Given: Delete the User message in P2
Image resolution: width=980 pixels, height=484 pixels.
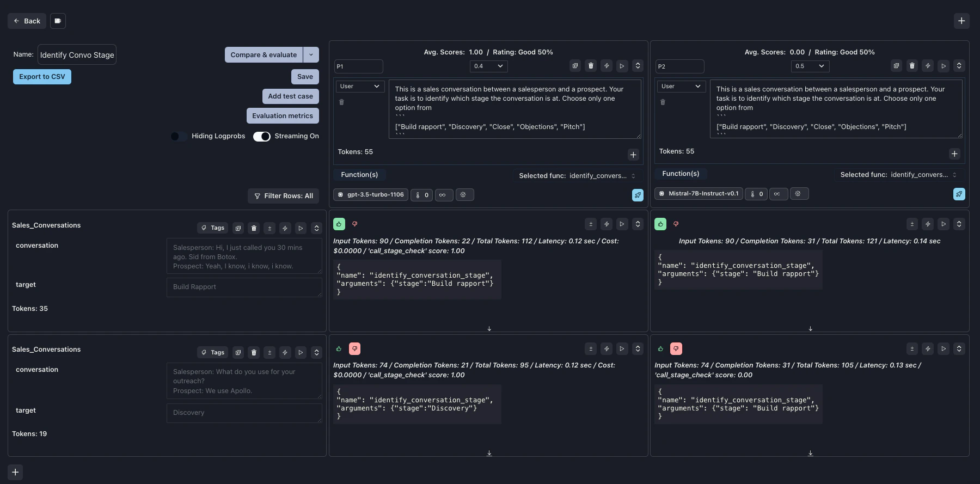Looking at the screenshot, I should click(x=663, y=102).
